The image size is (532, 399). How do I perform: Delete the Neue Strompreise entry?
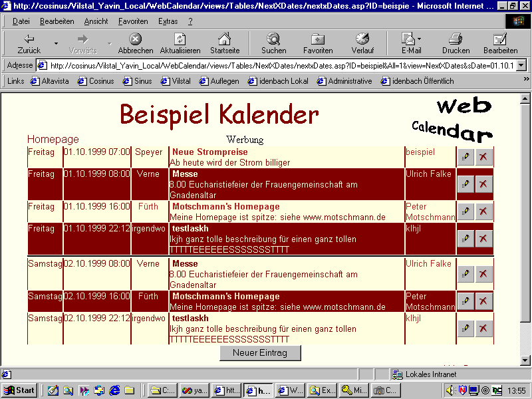pyautogui.click(x=483, y=157)
